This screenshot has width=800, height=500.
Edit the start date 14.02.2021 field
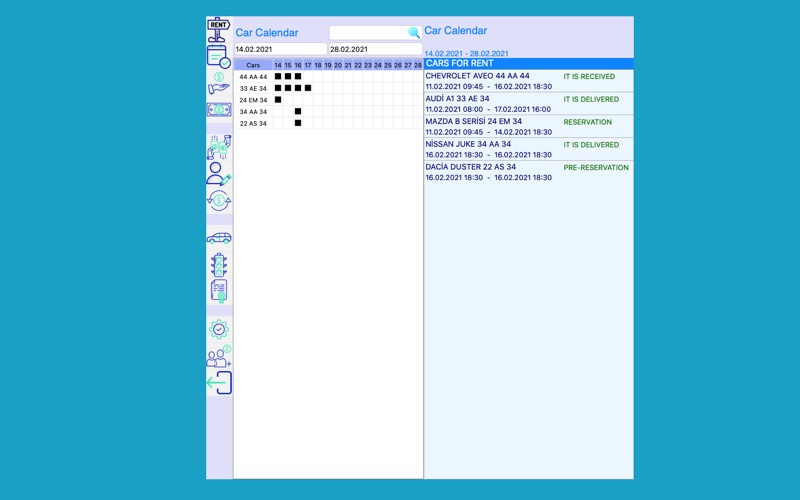[281, 49]
